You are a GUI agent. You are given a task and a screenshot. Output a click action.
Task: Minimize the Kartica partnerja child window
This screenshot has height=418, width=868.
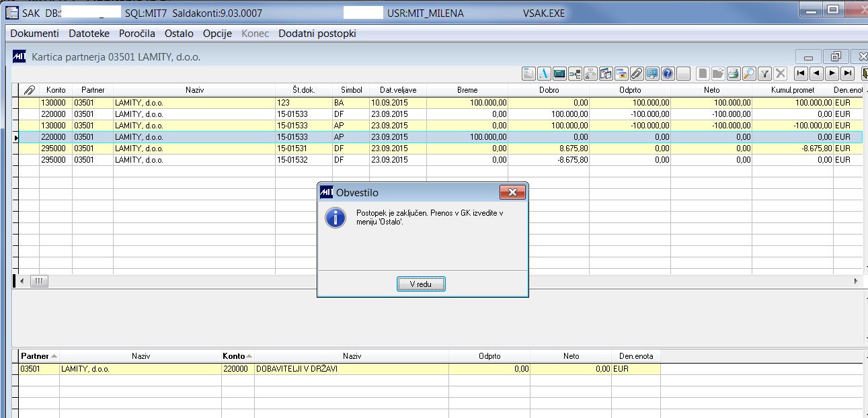pyautogui.click(x=809, y=56)
